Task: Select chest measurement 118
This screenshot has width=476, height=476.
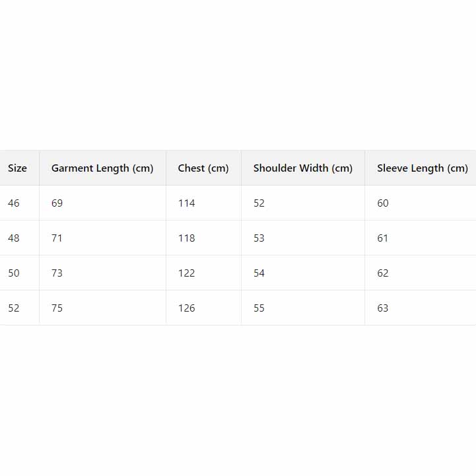Action: coord(187,238)
